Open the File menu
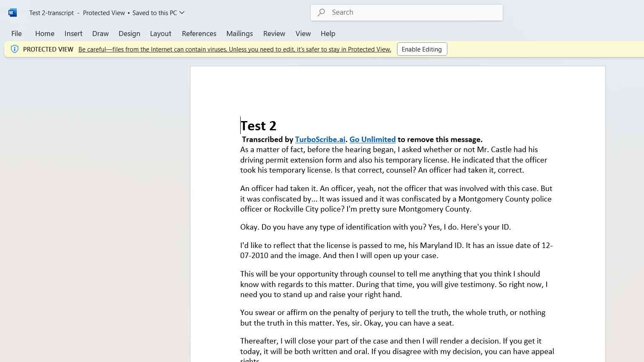 coord(16,34)
